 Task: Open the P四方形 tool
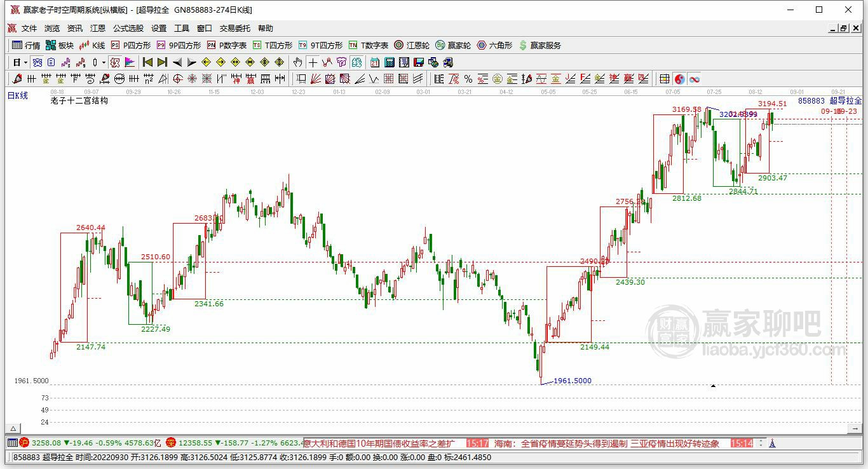(131, 45)
